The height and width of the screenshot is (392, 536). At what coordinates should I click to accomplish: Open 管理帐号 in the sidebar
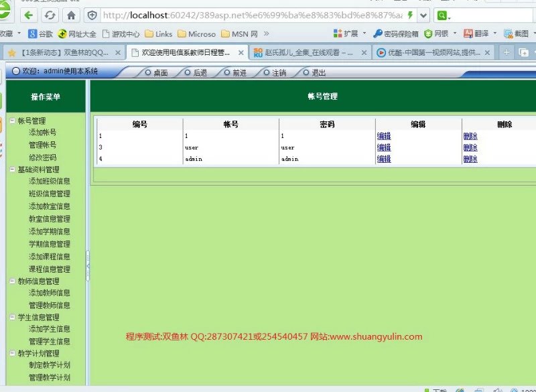[42, 145]
